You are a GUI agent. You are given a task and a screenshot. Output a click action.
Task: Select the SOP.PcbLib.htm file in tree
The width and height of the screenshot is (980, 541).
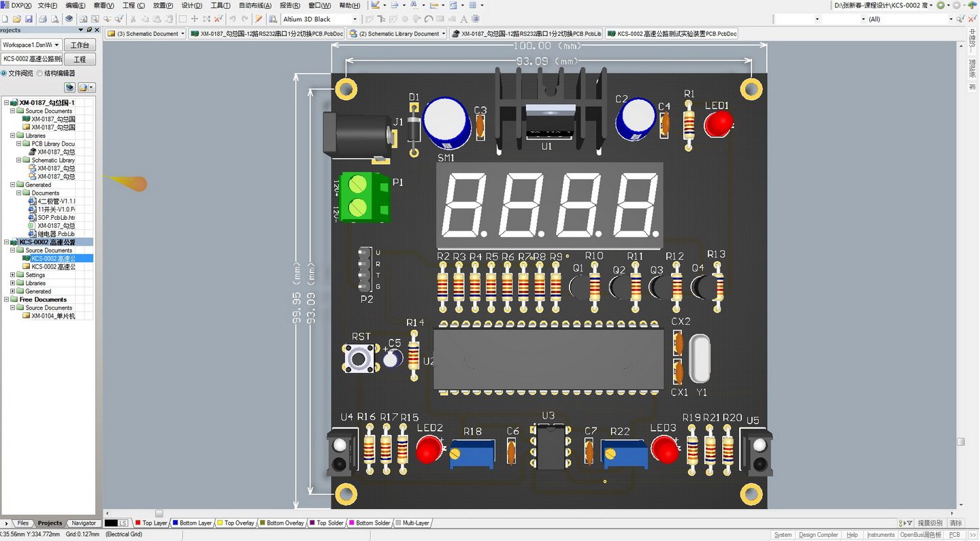52,218
